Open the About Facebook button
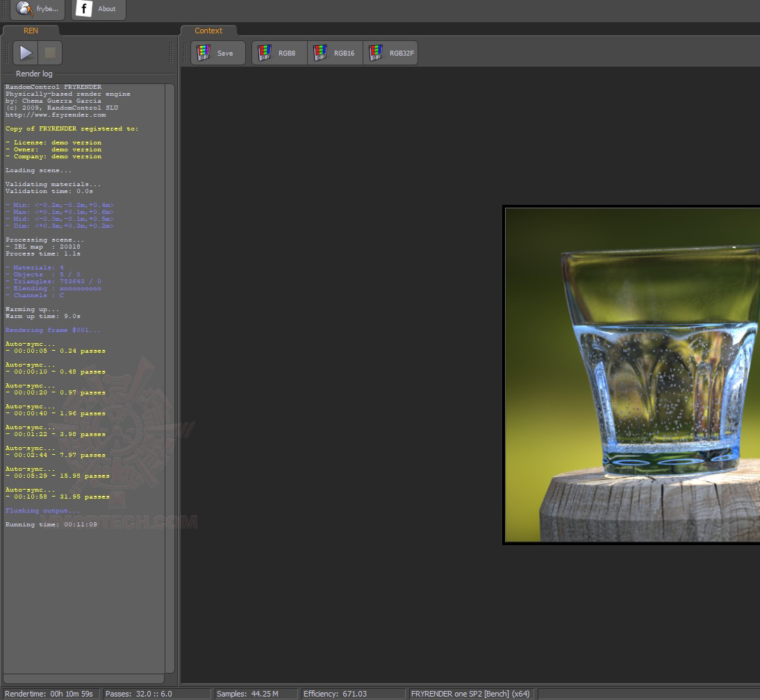The width and height of the screenshot is (760, 700). 99,9
